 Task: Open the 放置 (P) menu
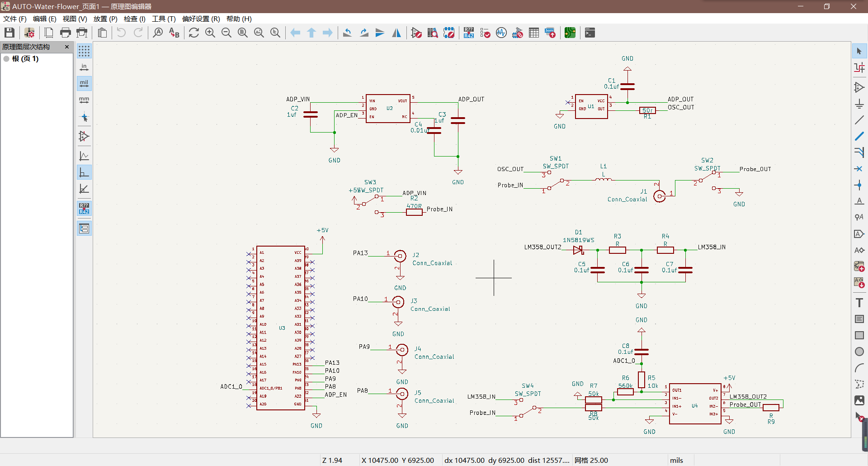pyautogui.click(x=105, y=19)
